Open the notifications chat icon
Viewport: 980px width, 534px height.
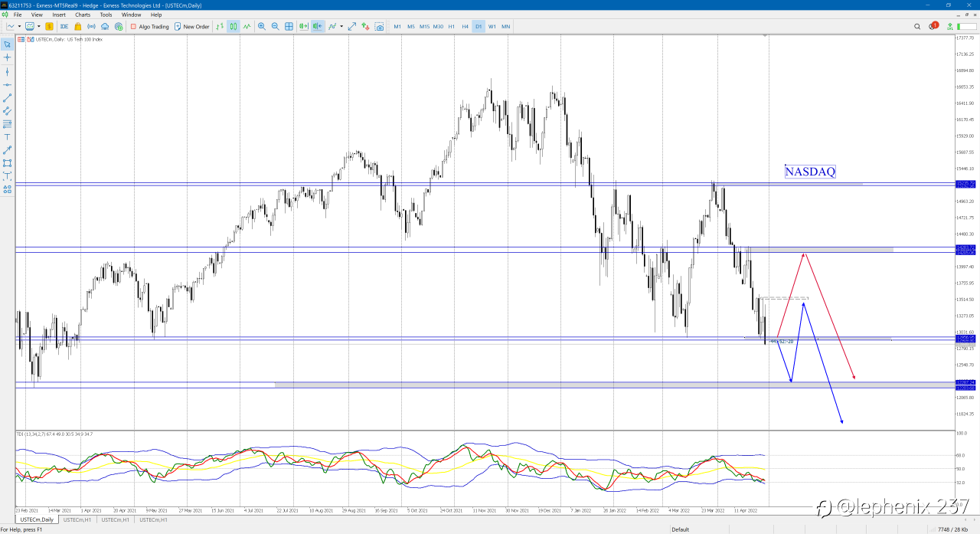pyautogui.click(x=933, y=26)
